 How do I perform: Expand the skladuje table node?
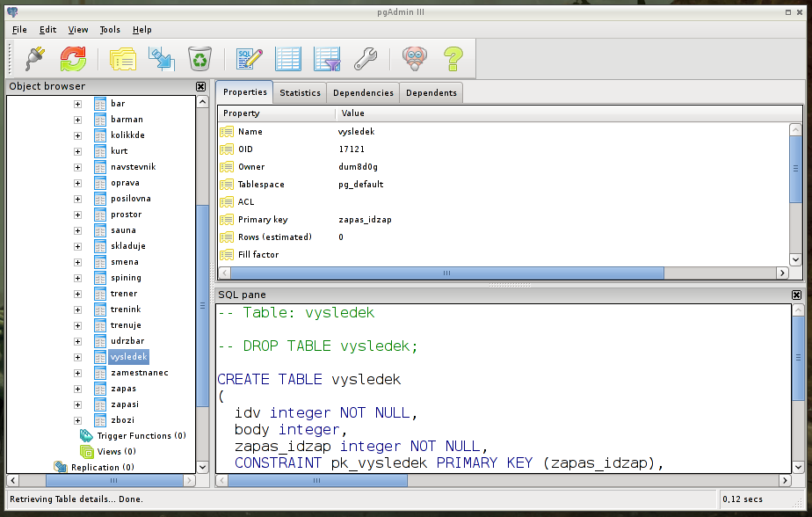point(77,246)
